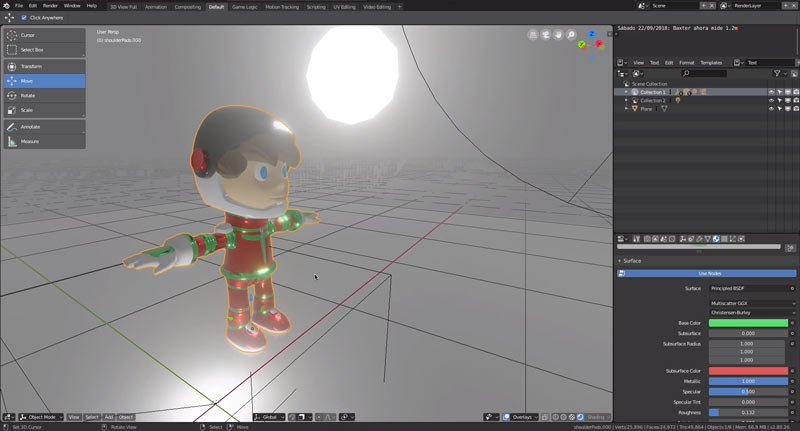The height and width of the screenshot is (431, 800).
Task: Pick the Annotate tool
Action: point(44,127)
